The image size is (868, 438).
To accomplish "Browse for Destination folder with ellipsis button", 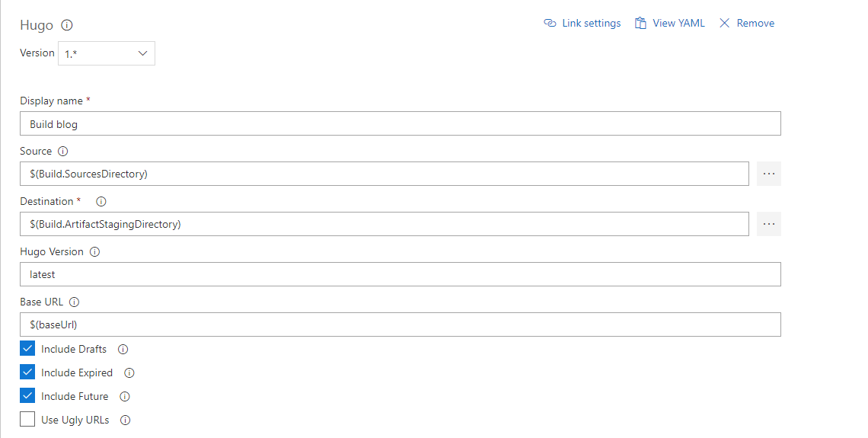I will pyautogui.click(x=769, y=224).
